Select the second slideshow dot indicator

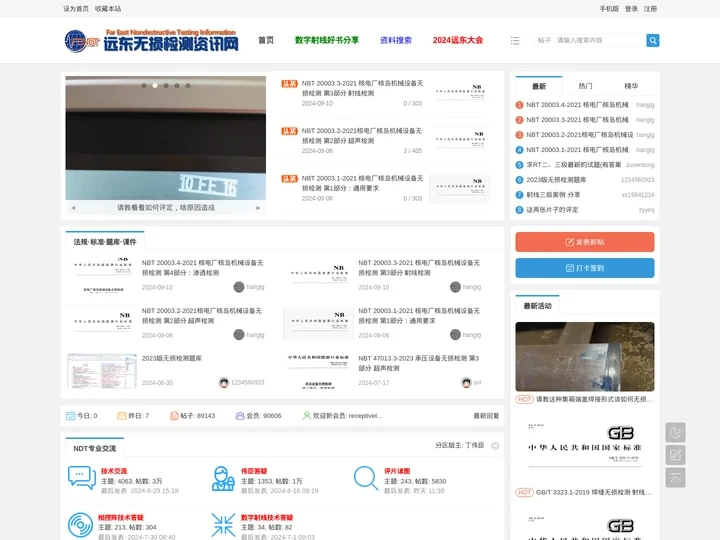[x=155, y=85]
